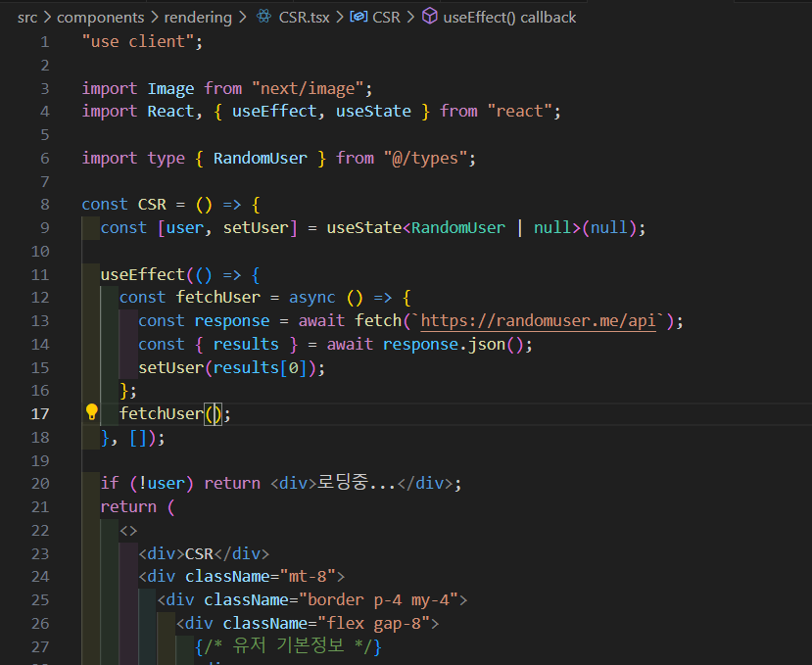Click user in the useState destructuring
Screen dimensions: 812x665
coord(185,227)
